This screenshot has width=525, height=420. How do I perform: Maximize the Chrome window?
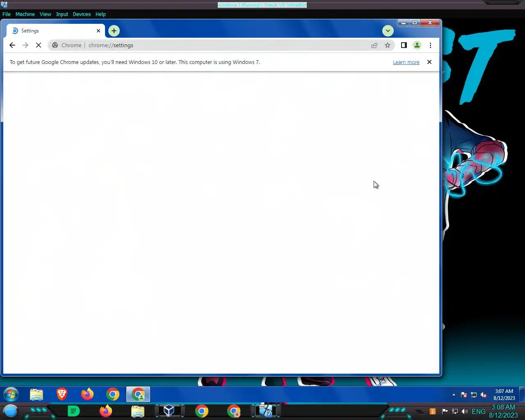click(415, 23)
